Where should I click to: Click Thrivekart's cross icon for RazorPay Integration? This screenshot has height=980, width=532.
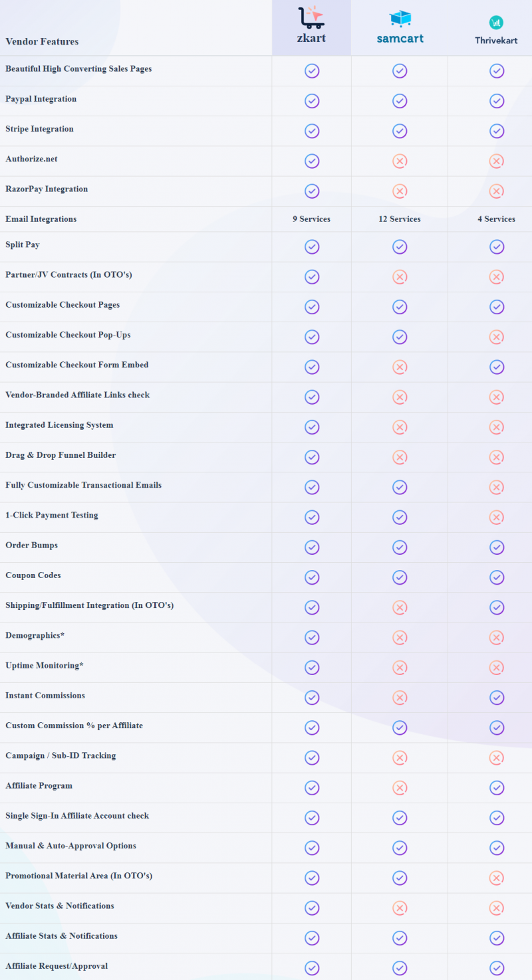click(497, 191)
